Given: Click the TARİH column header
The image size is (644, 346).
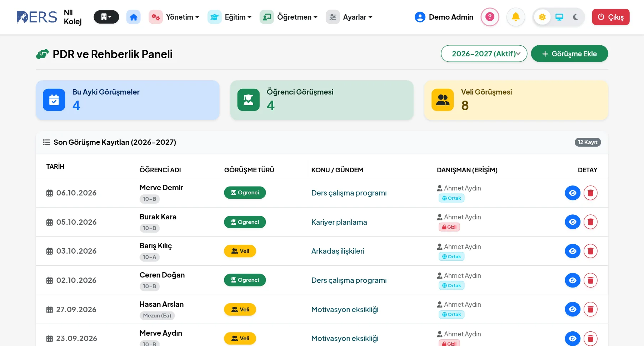Looking at the screenshot, I should pyautogui.click(x=55, y=167).
